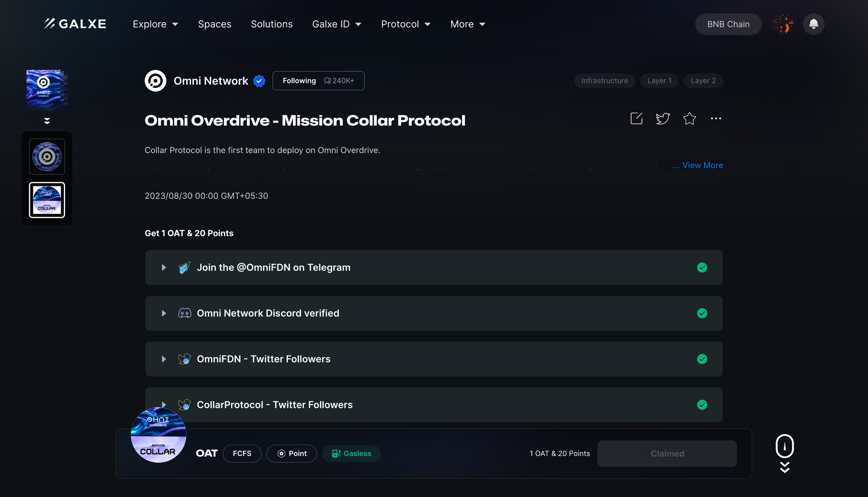Click the campaign date 2023/08/30 text
Screen dimensions: 868x497
tap(207, 196)
